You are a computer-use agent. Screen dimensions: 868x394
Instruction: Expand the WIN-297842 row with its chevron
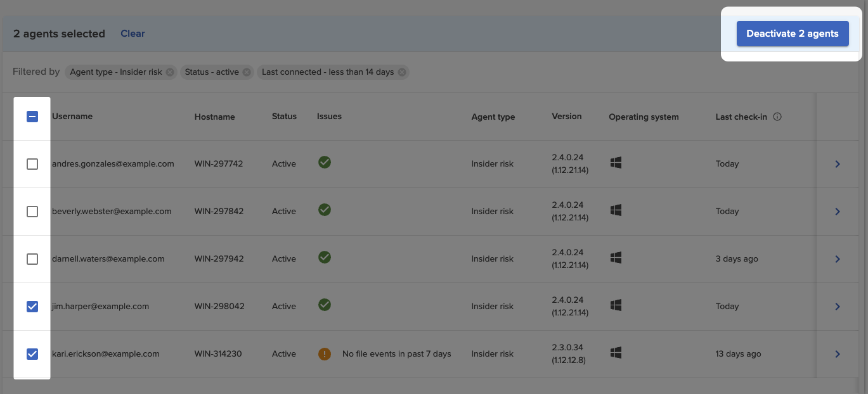coord(837,211)
